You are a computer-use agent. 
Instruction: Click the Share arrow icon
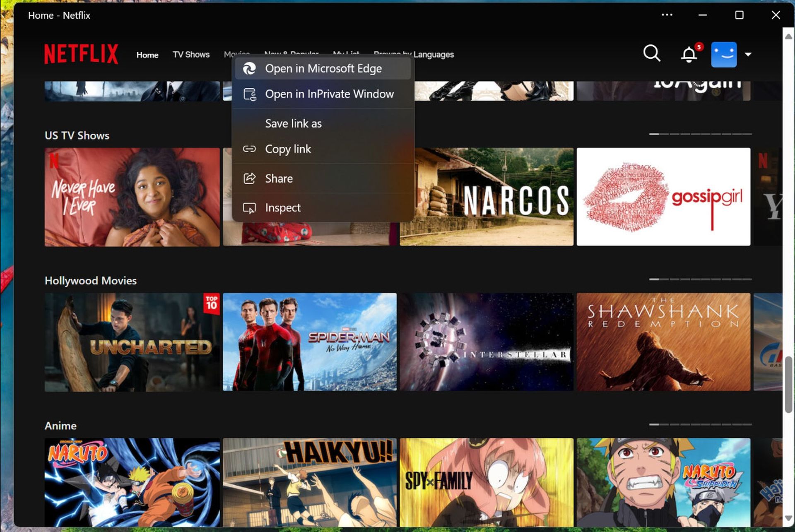tap(249, 178)
